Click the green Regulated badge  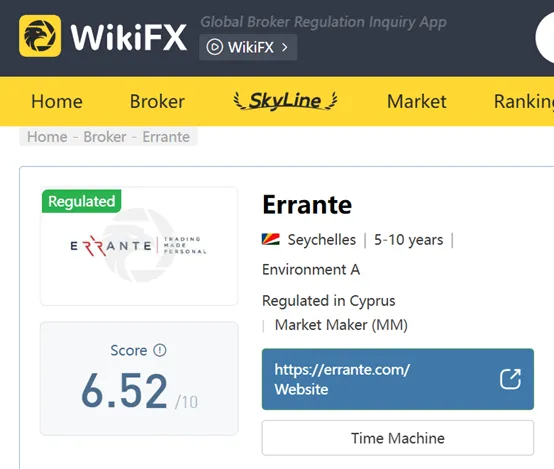click(x=82, y=201)
